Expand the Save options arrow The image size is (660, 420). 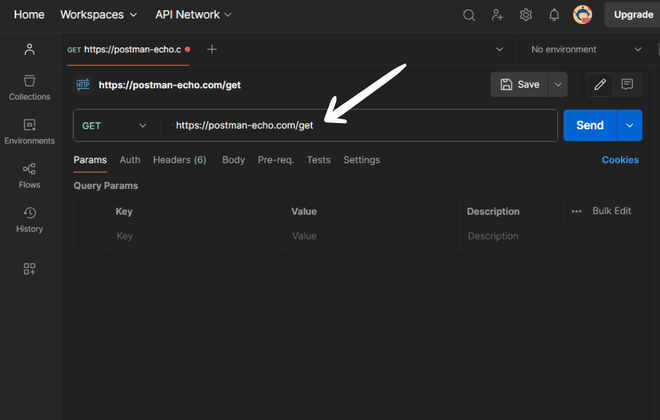[558, 85]
